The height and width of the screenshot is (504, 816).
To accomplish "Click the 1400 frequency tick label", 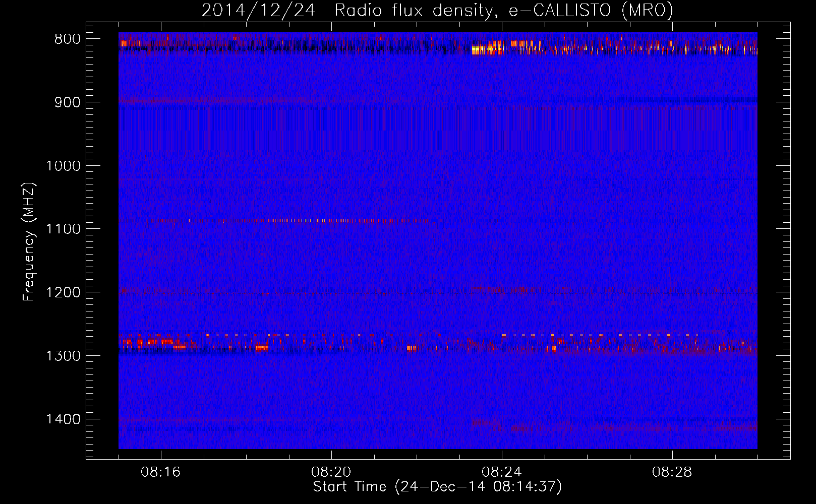I will pyautogui.click(x=64, y=419).
